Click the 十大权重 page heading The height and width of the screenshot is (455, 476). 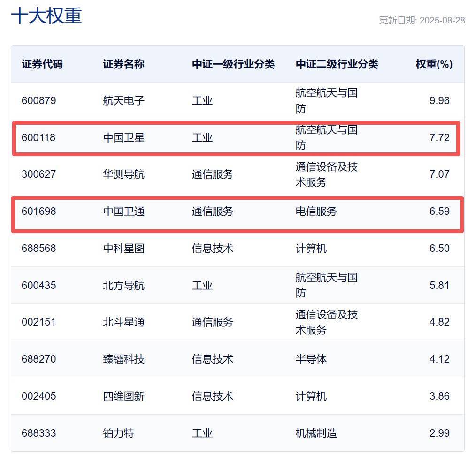pos(46,16)
